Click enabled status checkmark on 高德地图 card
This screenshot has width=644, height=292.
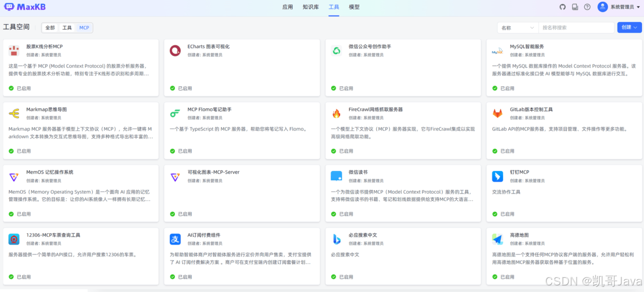coord(495,277)
